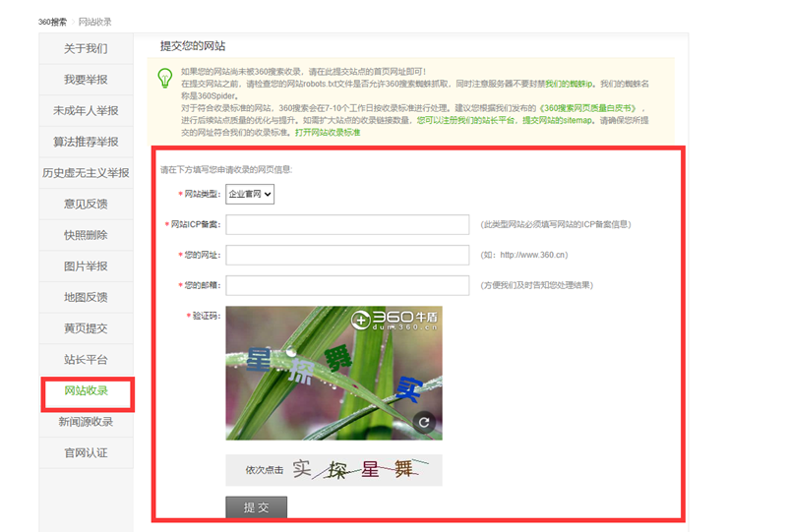This screenshot has height=532, width=787.
Task: Click the blue character 实 in captcha
Action: [409, 389]
